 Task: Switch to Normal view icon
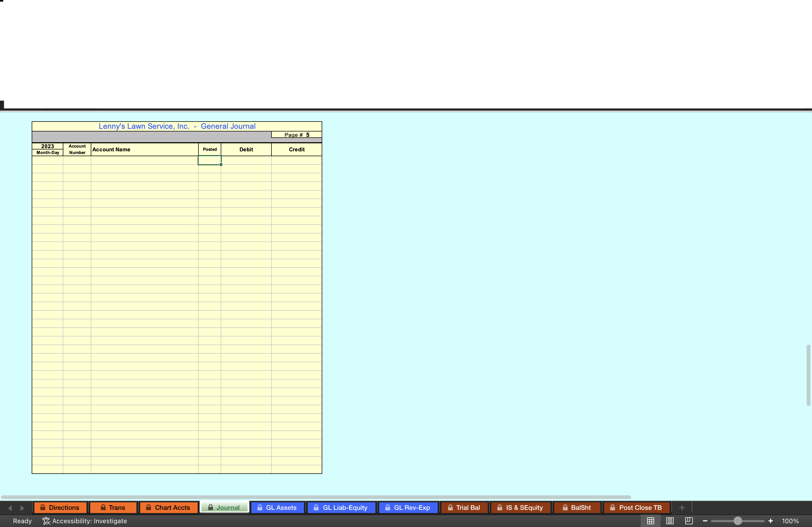click(x=650, y=521)
